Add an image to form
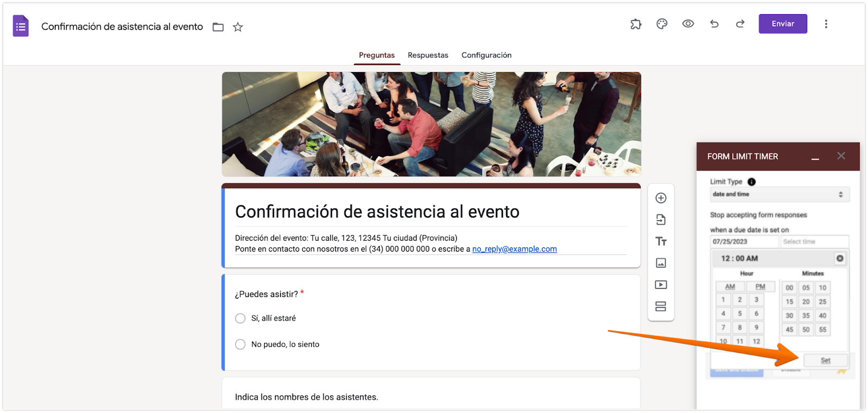This screenshot has height=413, width=868. [x=661, y=263]
